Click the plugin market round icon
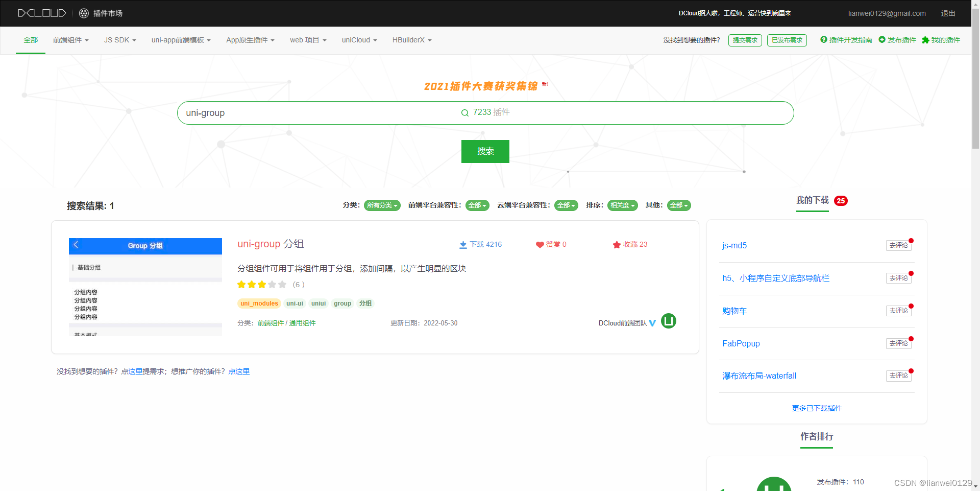Viewport: 980px width, 491px height. point(84,13)
